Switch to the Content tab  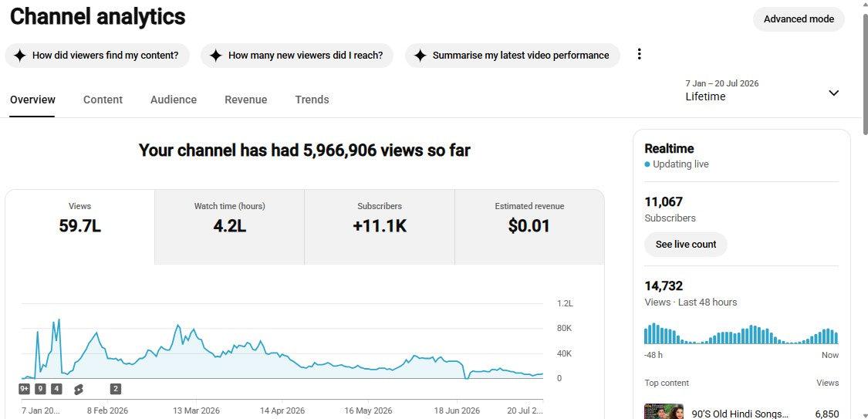(x=103, y=100)
